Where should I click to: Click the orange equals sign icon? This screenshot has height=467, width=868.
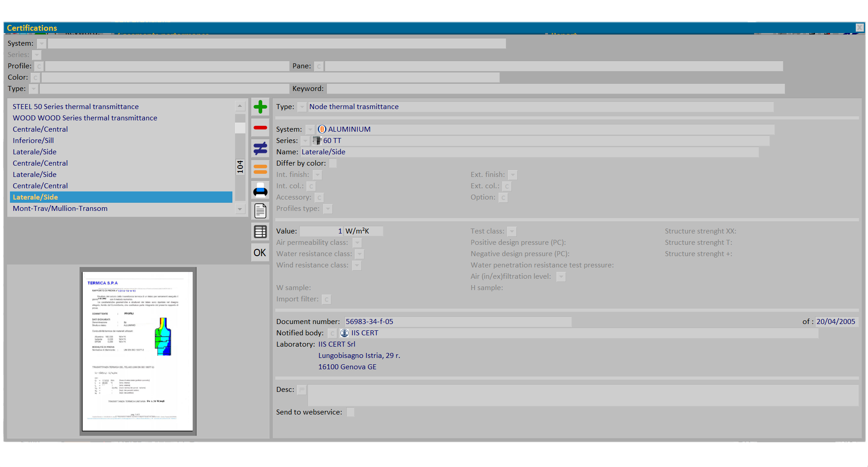point(260,169)
